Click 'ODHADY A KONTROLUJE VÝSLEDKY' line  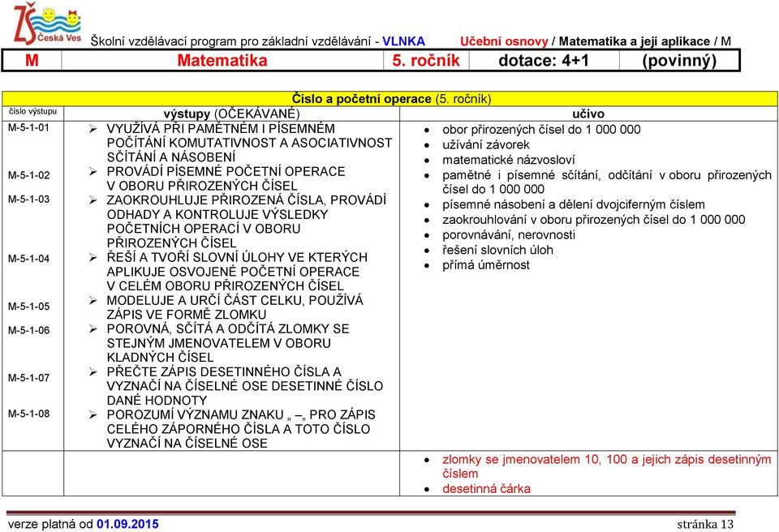(217, 215)
